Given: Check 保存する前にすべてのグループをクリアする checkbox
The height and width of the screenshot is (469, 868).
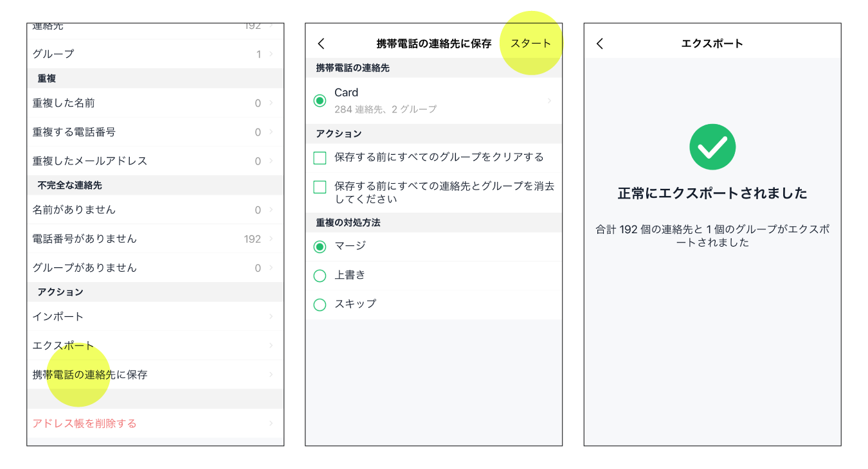Looking at the screenshot, I should tap(320, 157).
